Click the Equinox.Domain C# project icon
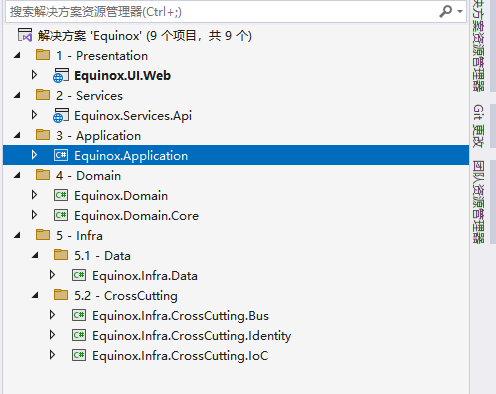Viewport: 496px width, 394px height. coord(61,195)
